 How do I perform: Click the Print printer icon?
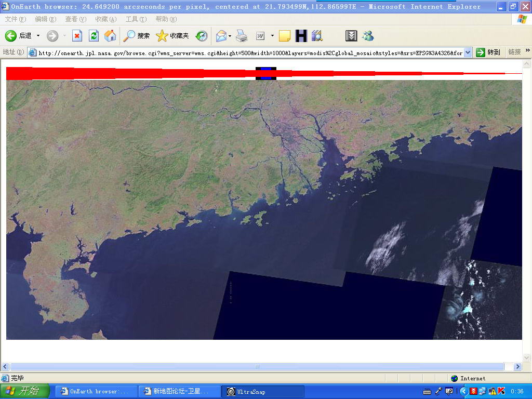242,36
